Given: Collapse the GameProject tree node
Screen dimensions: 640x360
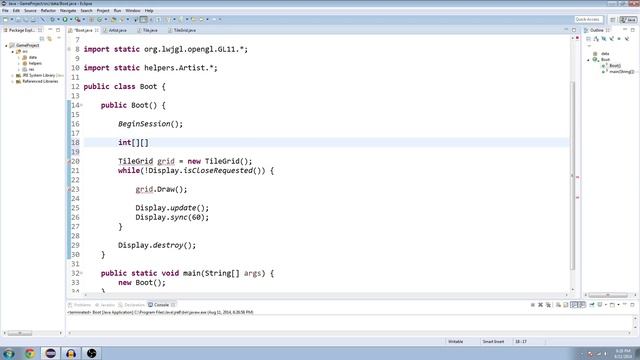Looking at the screenshot, I should coord(6,46).
